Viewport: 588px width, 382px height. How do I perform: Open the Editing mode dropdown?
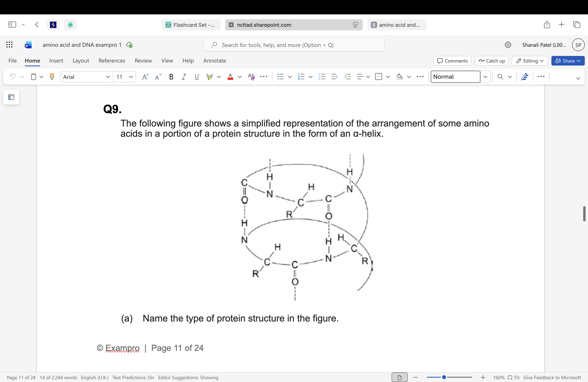(x=530, y=61)
